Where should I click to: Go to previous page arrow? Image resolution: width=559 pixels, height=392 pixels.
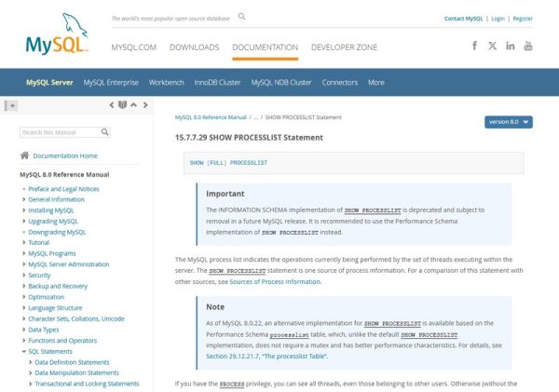[x=112, y=105]
